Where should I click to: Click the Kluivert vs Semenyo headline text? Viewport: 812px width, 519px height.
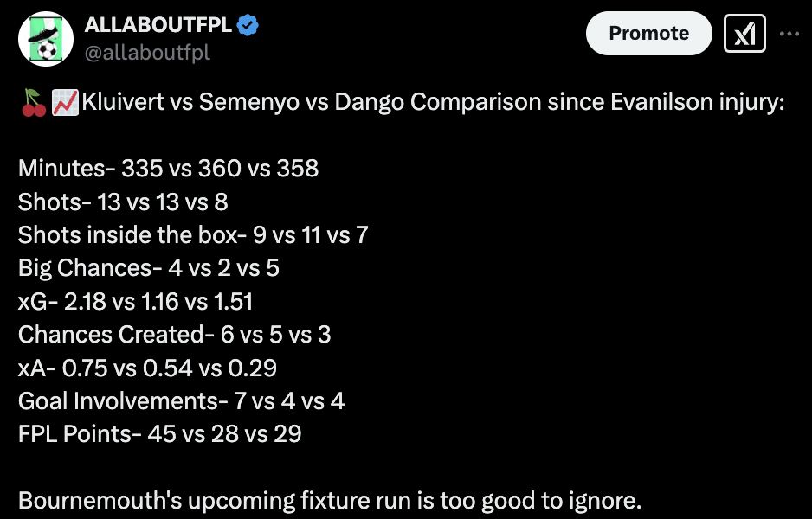(433, 102)
